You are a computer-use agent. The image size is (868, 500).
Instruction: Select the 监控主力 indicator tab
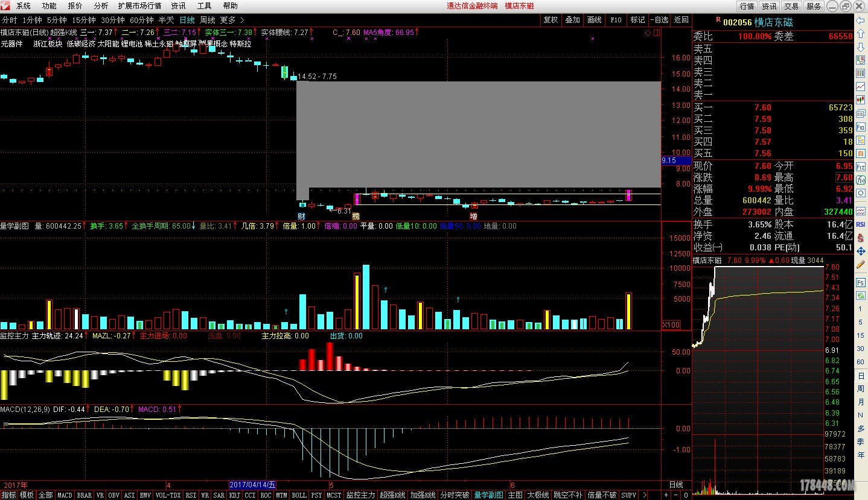pos(360,495)
